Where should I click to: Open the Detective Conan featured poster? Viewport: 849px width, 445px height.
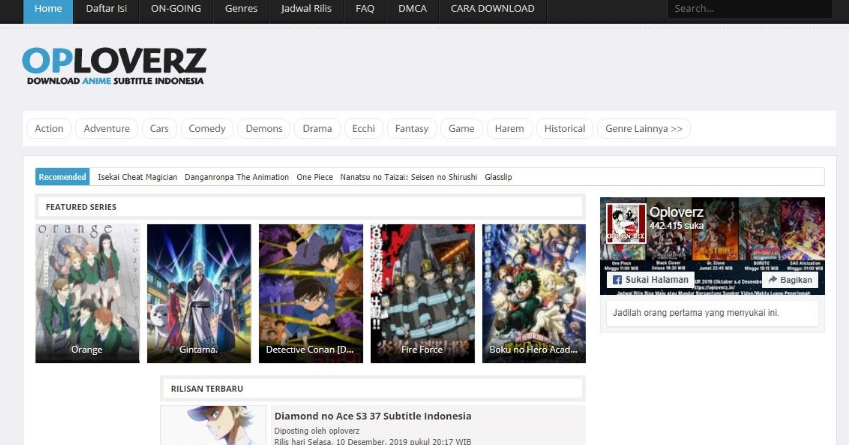(x=310, y=292)
